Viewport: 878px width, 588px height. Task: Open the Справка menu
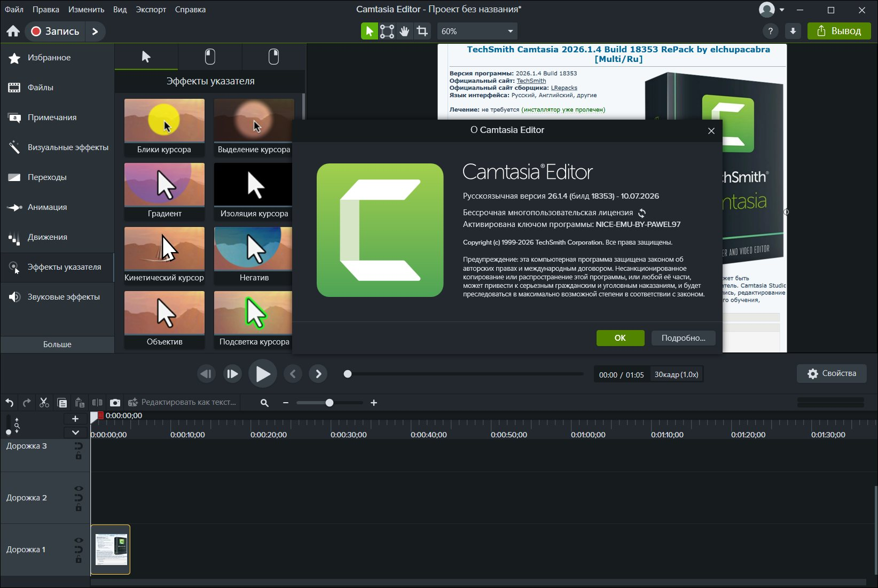pyautogui.click(x=190, y=10)
